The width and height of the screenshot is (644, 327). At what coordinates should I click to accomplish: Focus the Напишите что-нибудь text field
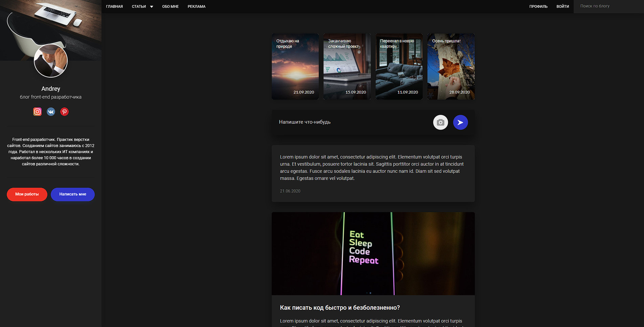[352, 122]
